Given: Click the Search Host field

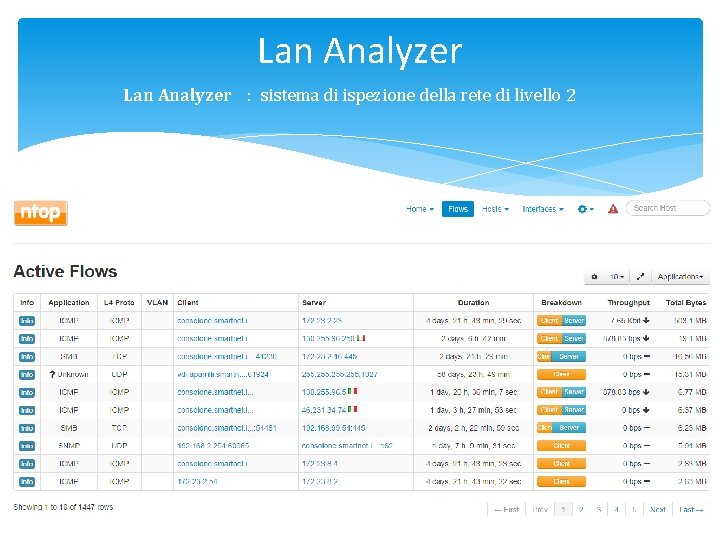Looking at the screenshot, I should (x=668, y=208).
